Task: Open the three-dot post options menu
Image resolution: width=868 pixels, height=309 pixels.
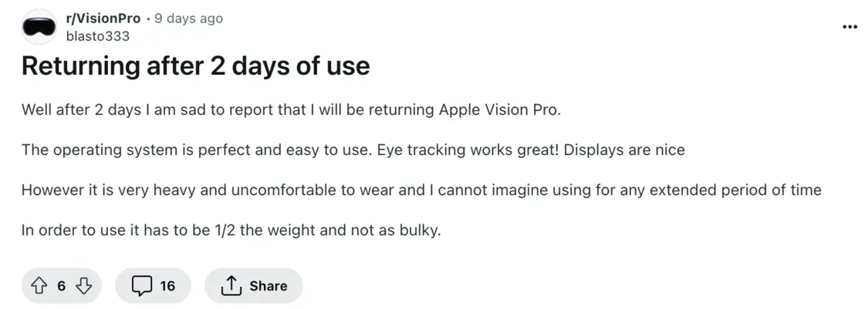Action: 849,26
